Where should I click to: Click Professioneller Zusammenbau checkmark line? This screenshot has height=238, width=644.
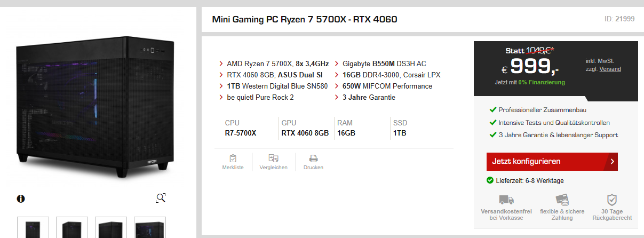click(x=538, y=110)
